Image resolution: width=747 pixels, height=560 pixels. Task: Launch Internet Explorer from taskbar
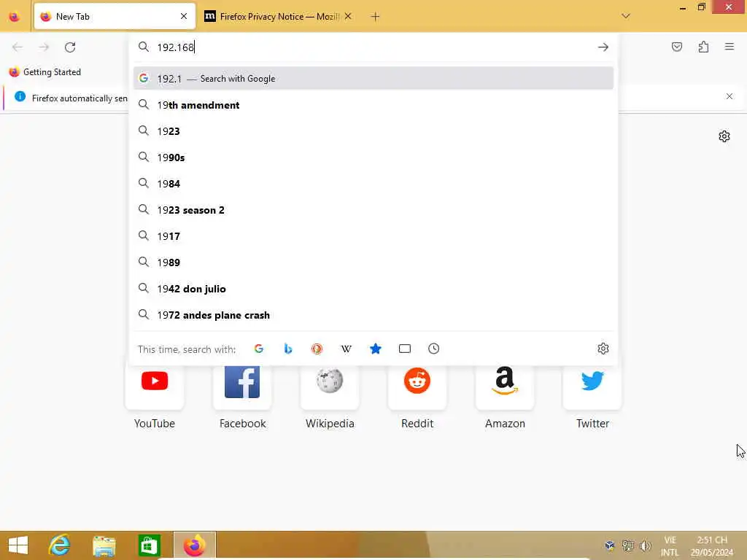pyautogui.click(x=60, y=545)
